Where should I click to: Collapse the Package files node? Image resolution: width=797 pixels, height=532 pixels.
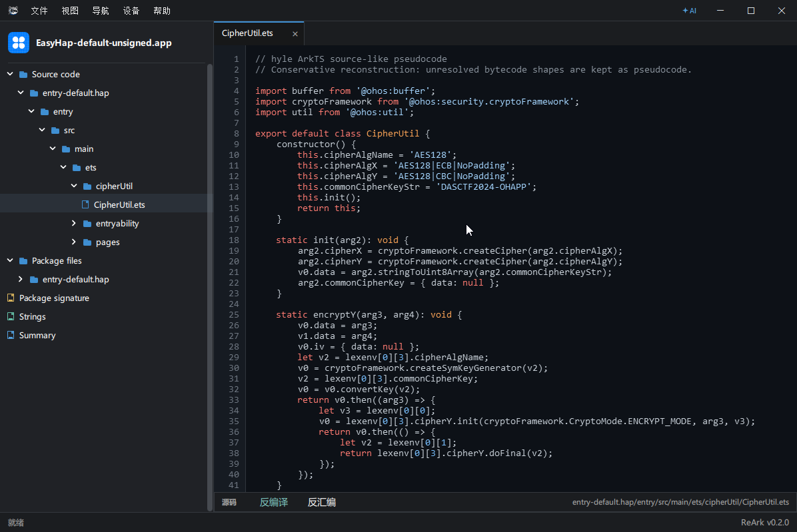tap(10, 260)
